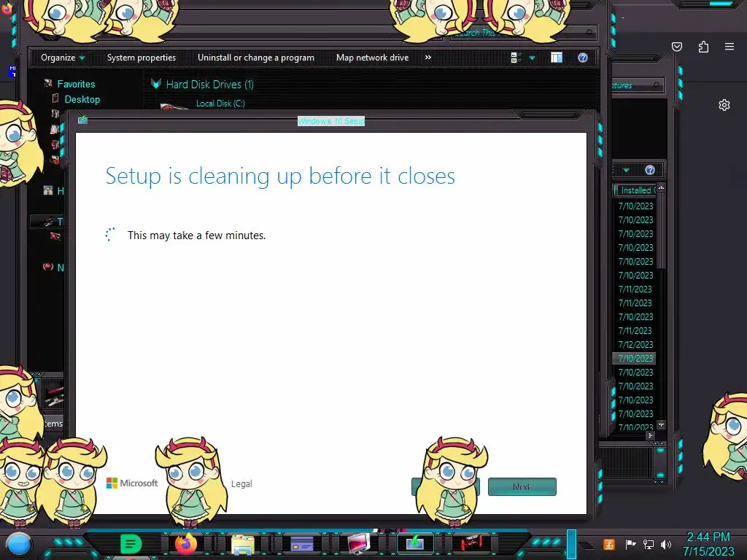This screenshot has height=560, width=747.
Task: Open Explorer view options dropdown arrow
Action: tap(532, 58)
